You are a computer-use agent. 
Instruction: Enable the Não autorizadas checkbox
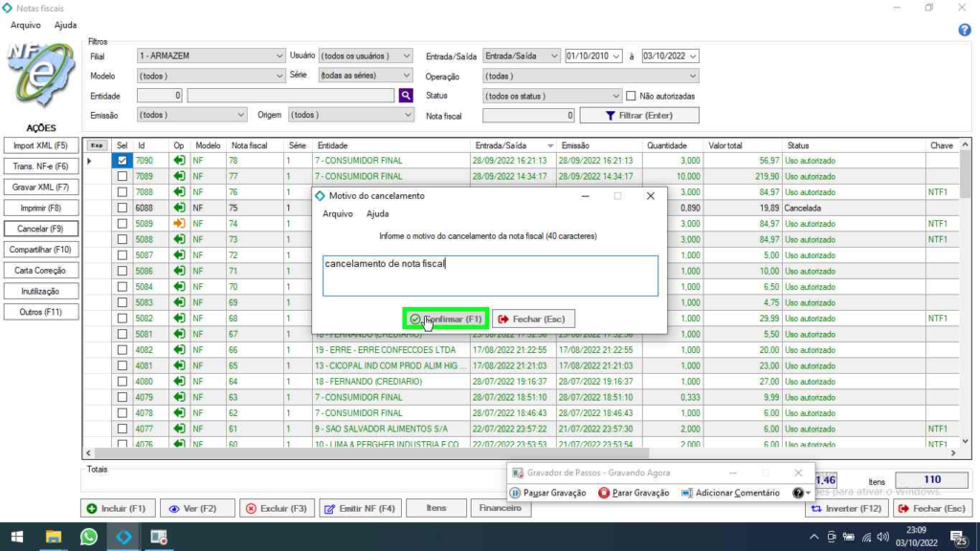(x=632, y=96)
